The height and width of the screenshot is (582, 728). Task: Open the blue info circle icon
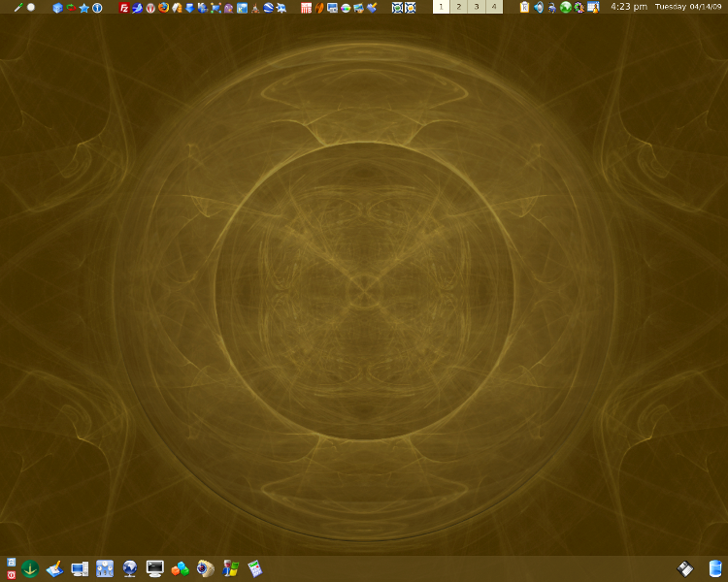tap(97, 8)
